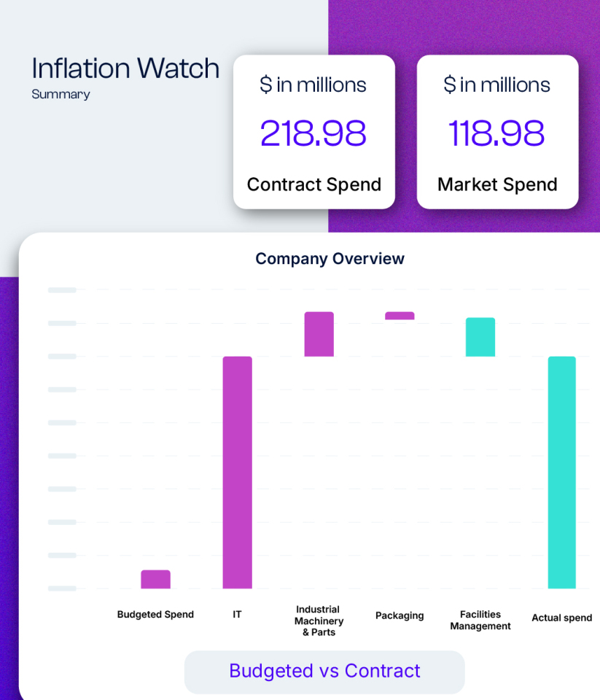Click the Summary subtitle text
This screenshot has width=600, height=700.
[x=61, y=94]
